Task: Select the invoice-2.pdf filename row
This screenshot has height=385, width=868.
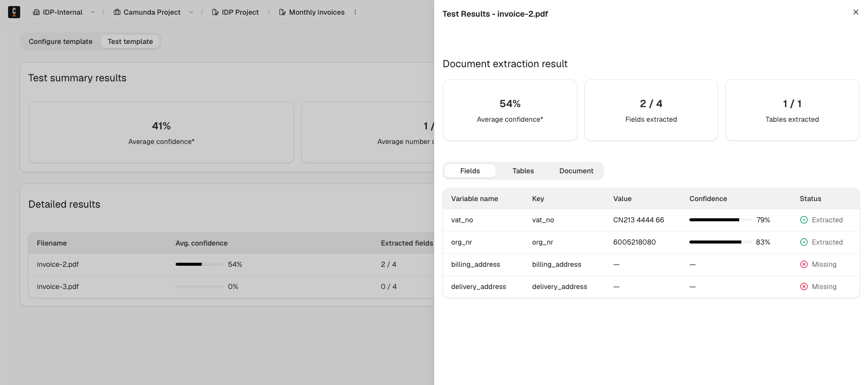Action: [58, 264]
